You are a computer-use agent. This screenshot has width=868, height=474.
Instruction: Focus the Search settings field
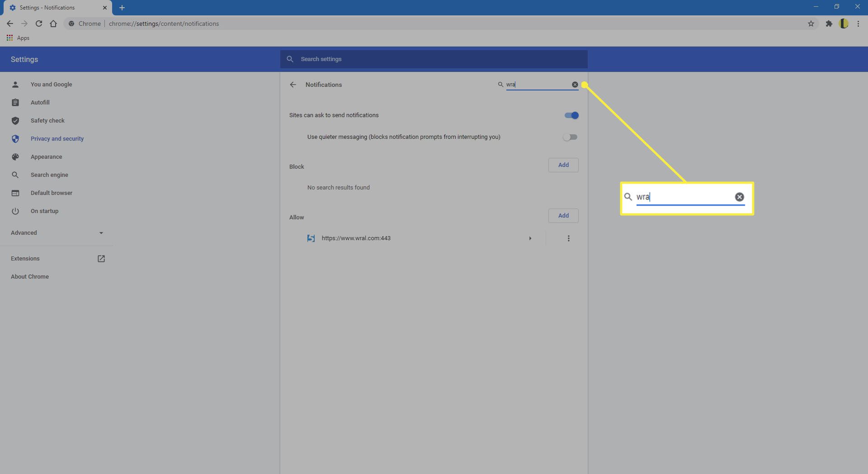(434, 59)
